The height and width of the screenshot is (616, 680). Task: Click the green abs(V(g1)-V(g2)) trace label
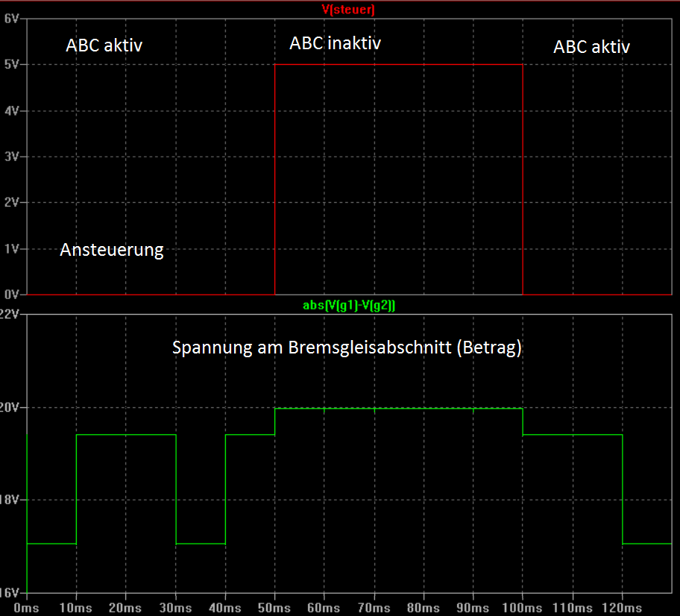[349, 306]
